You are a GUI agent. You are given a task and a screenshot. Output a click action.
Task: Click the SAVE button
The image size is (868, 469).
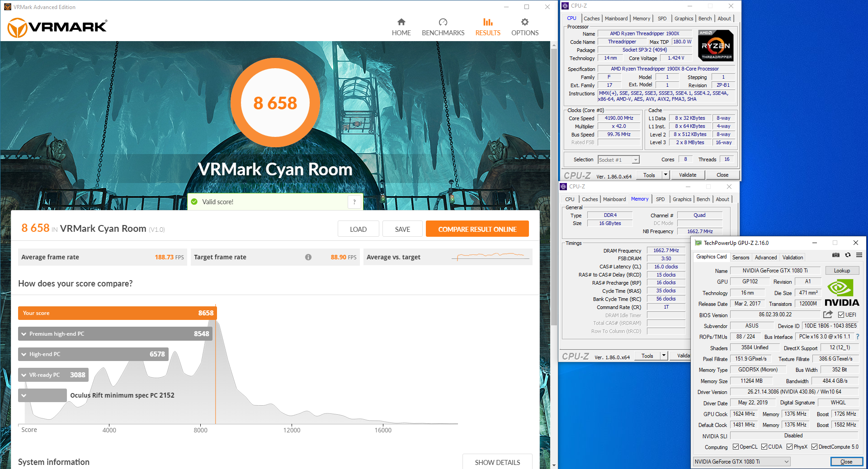tap(402, 229)
